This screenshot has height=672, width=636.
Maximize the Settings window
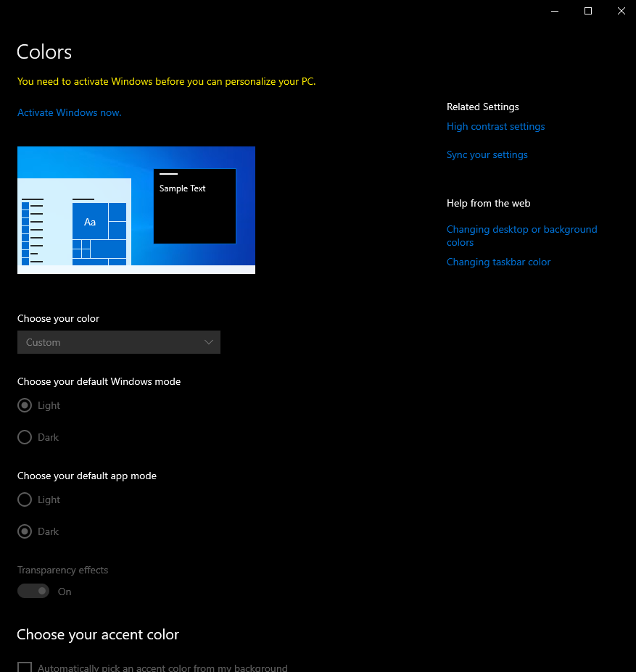(x=588, y=11)
